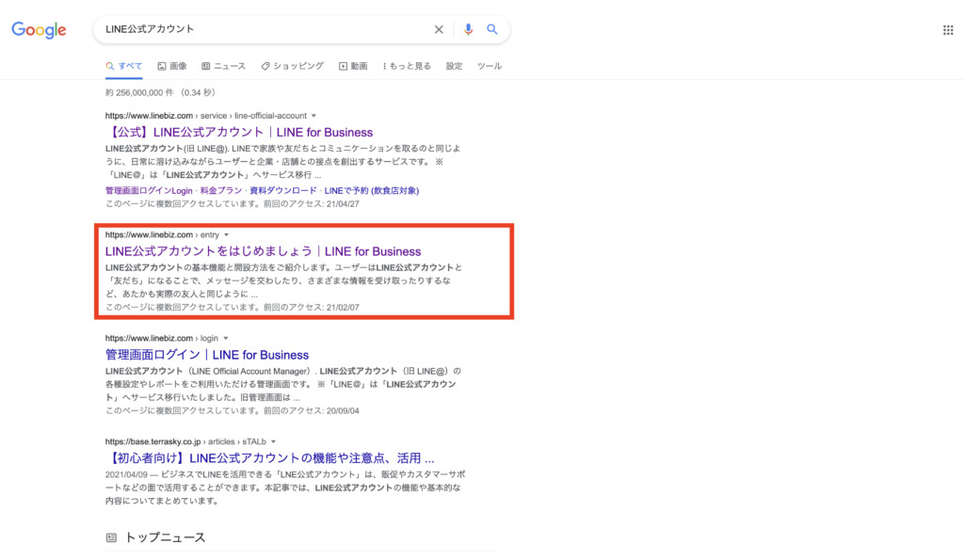Click into the search input field
The width and height of the screenshot is (964, 560).
[264, 29]
